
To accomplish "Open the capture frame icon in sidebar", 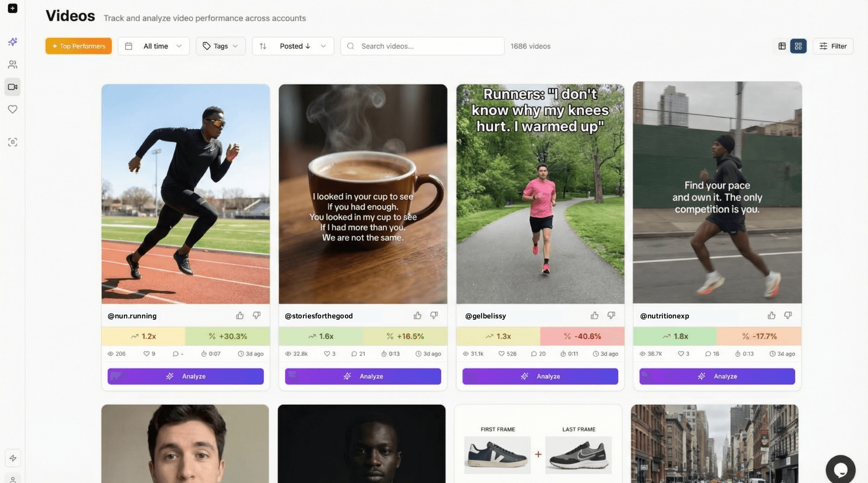I will point(13,142).
